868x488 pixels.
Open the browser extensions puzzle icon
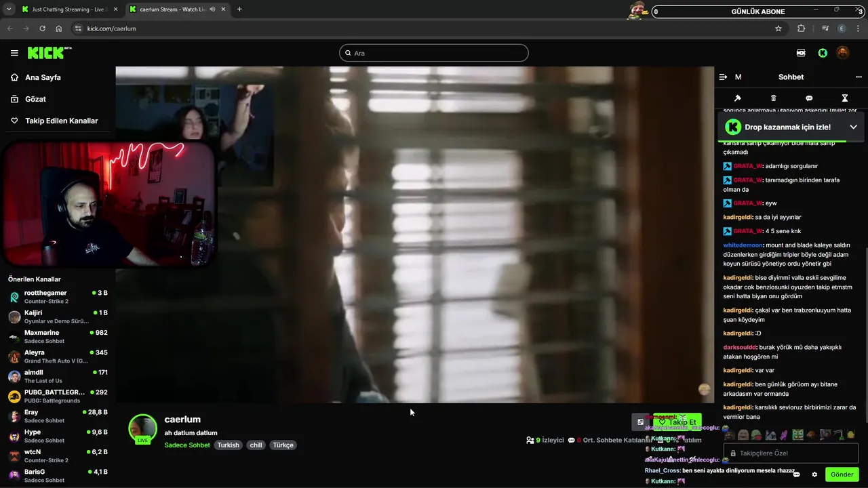coord(802,28)
